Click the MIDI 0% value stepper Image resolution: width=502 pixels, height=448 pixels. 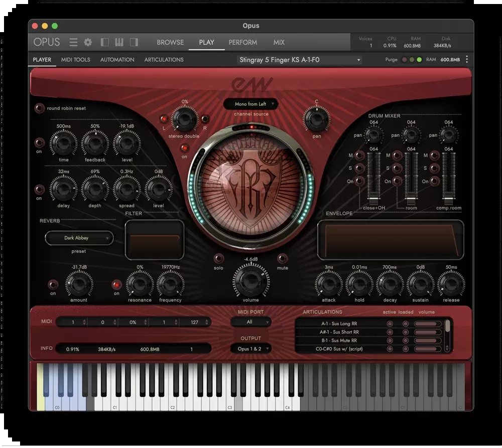pyautogui.click(x=146, y=322)
